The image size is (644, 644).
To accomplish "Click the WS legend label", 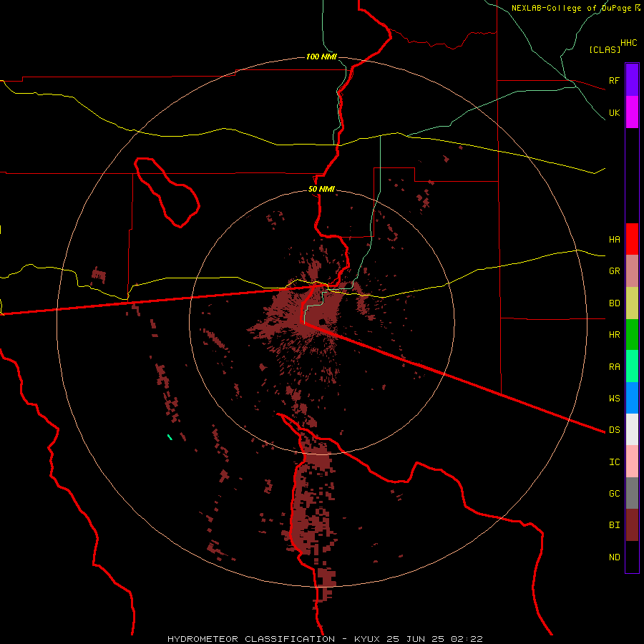I will point(614,398).
